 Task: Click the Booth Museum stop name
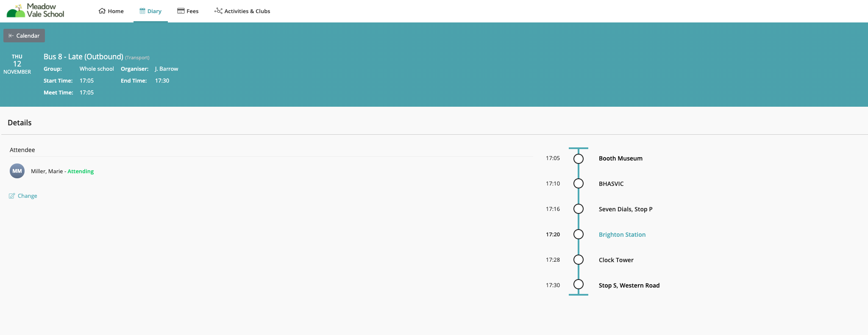[x=620, y=158]
